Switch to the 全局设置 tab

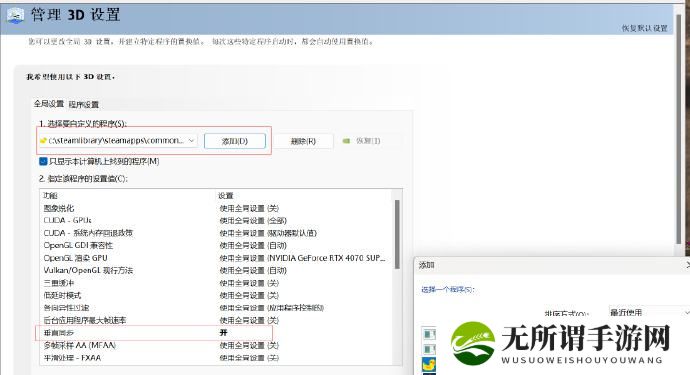[x=49, y=104]
